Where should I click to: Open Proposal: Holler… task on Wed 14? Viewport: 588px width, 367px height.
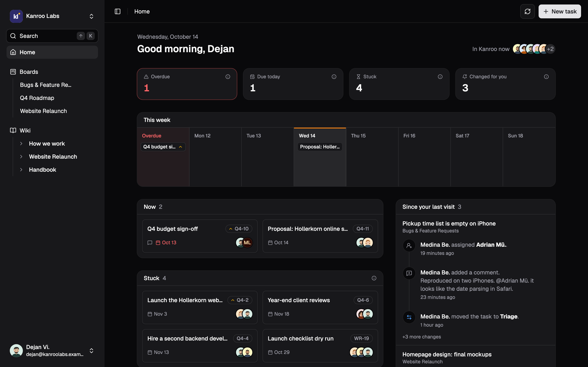click(320, 147)
